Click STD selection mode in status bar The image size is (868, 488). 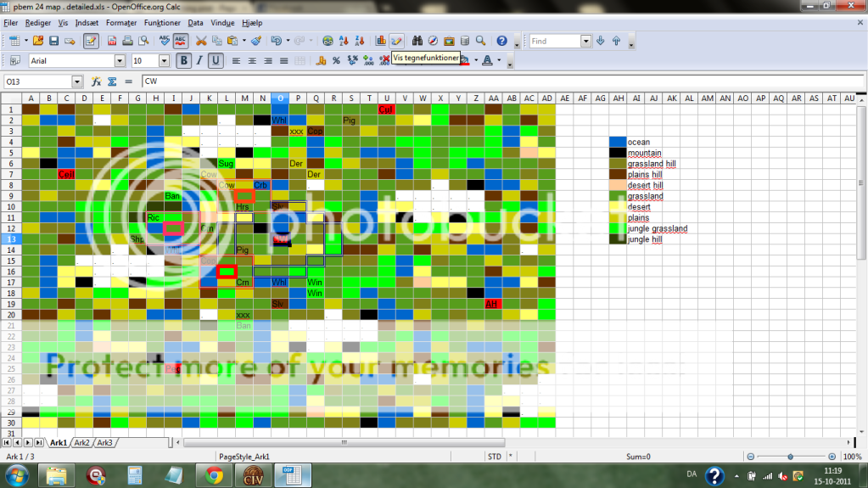point(495,457)
